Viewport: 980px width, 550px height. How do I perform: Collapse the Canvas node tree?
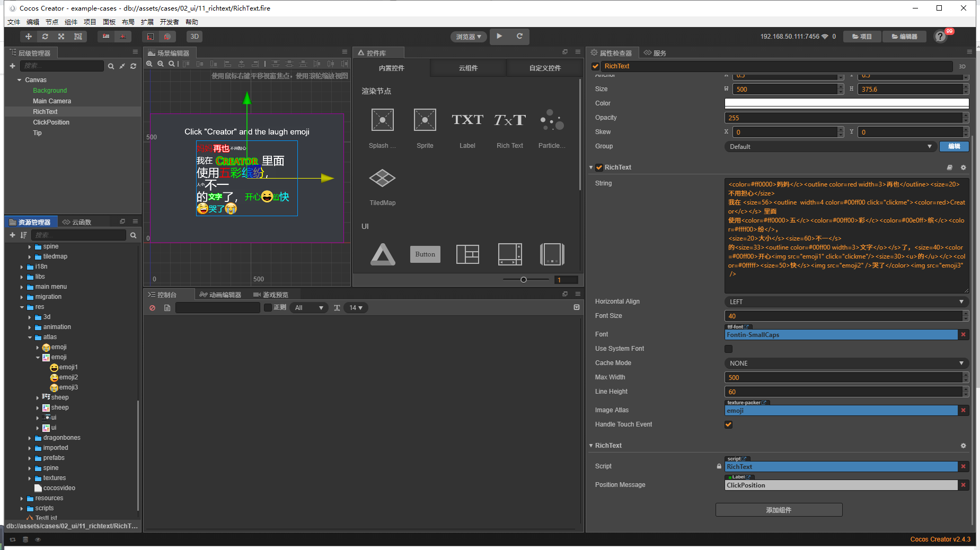pos(20,80)
